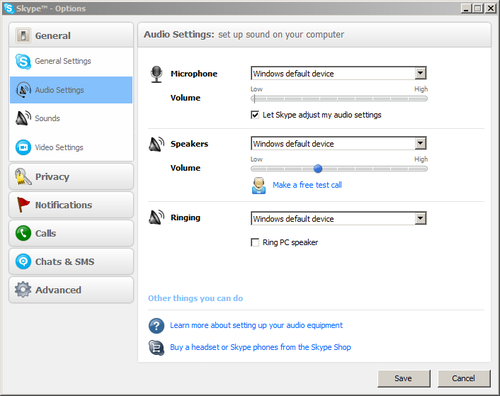500x396 pixels.
Task: Click the test call person icon
Action: tap(259, 186)
